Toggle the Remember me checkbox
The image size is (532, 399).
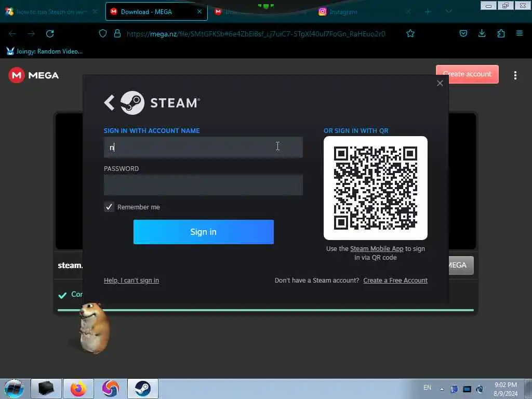pyautogui.click(x=109, y=207)
